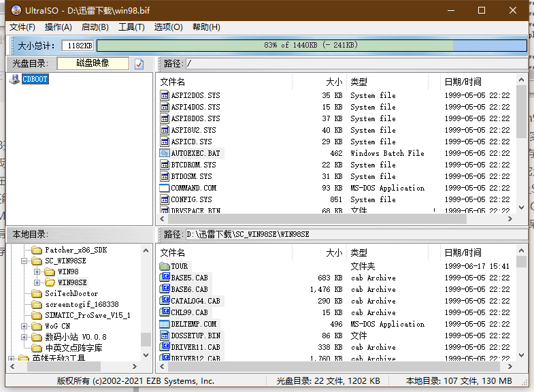Click the ASPI8U2.SYS file icon
The image size is (534, 392).
[165, 130]
